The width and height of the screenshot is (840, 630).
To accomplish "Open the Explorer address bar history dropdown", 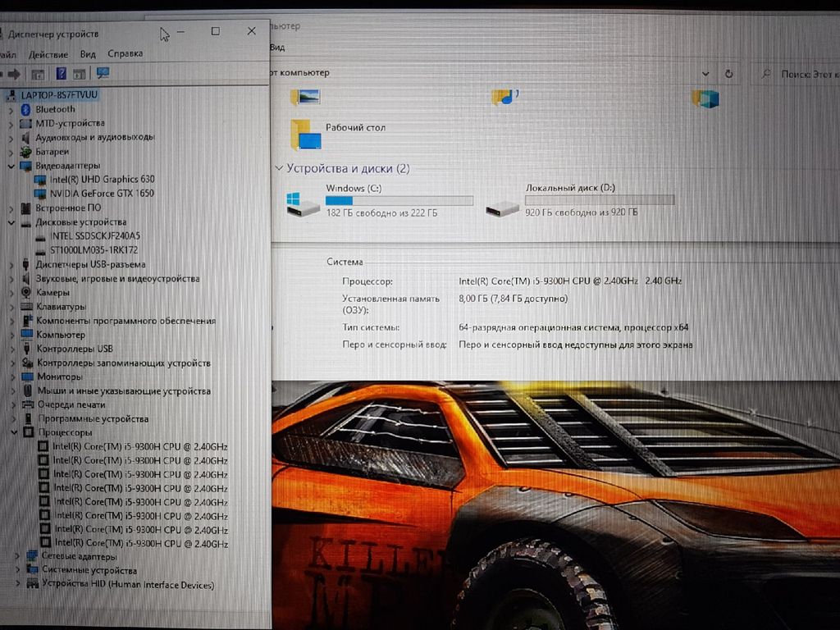I will [705, 74].
